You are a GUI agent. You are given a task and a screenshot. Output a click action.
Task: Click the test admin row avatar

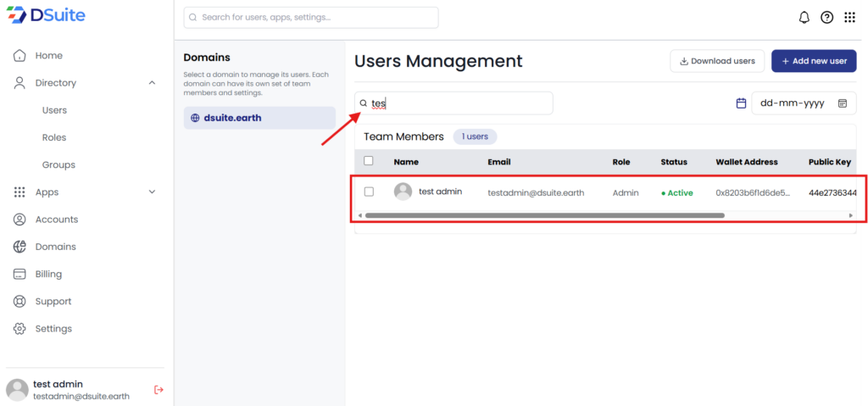click(x=403, y=192)
